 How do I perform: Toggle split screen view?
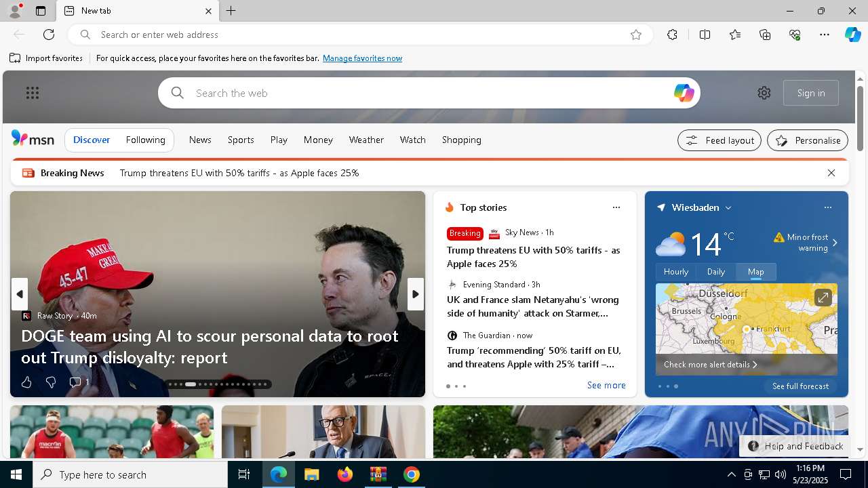705,35
